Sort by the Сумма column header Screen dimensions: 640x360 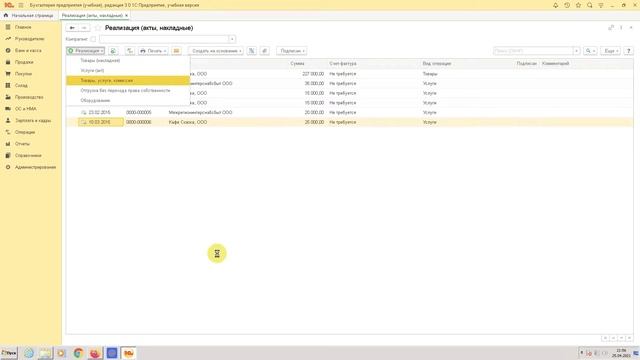(297, 64)
